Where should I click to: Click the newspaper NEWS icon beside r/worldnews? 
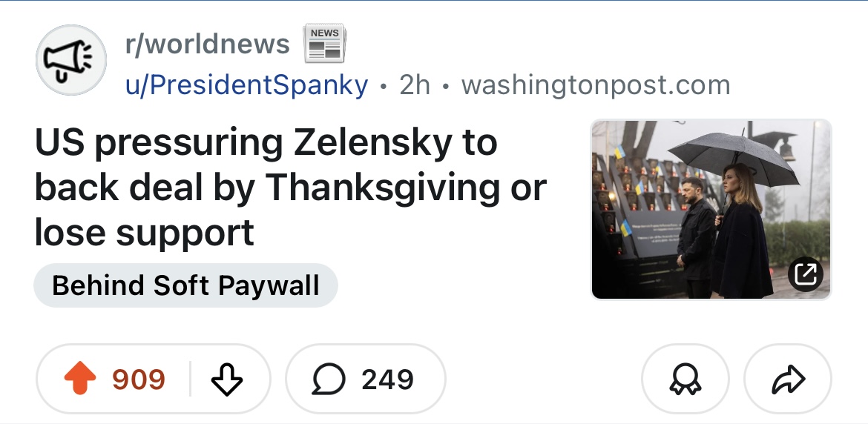[x=324, y=43]
